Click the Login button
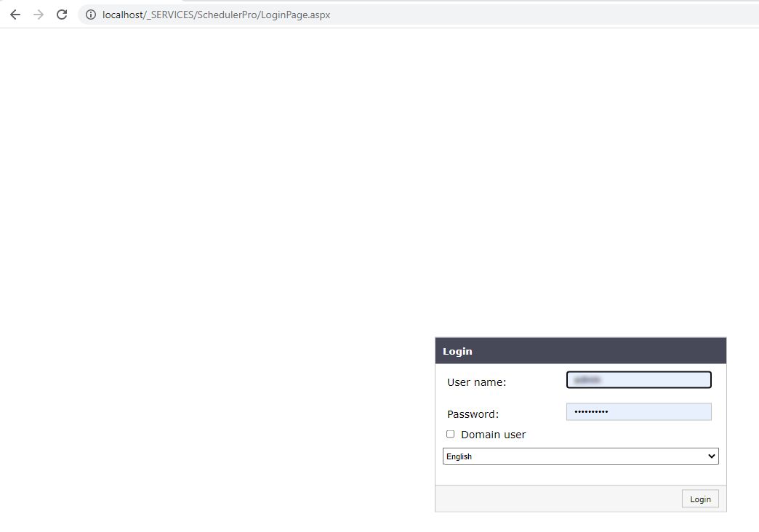Image resolution: width=759 pixels, height=532 pixels. (x=700, y=499)
